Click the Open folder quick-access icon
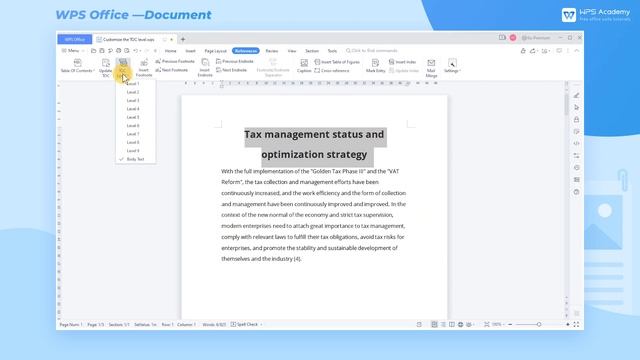Viewport: 640px width, 360px height. coord(93,51)
